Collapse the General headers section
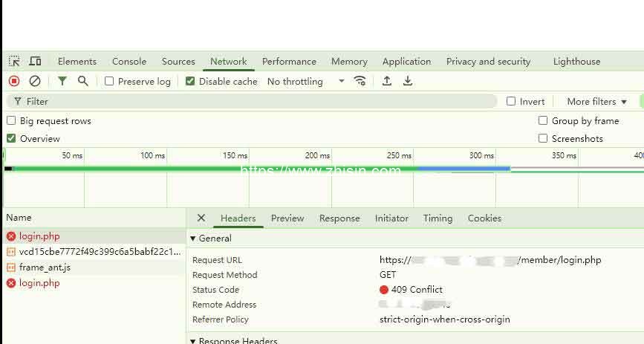This screenshot has height=344, width=644. point(194,238)
